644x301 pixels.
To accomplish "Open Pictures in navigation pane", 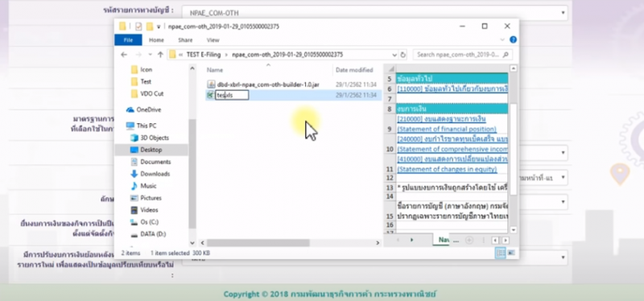I will tap(151, 198).
